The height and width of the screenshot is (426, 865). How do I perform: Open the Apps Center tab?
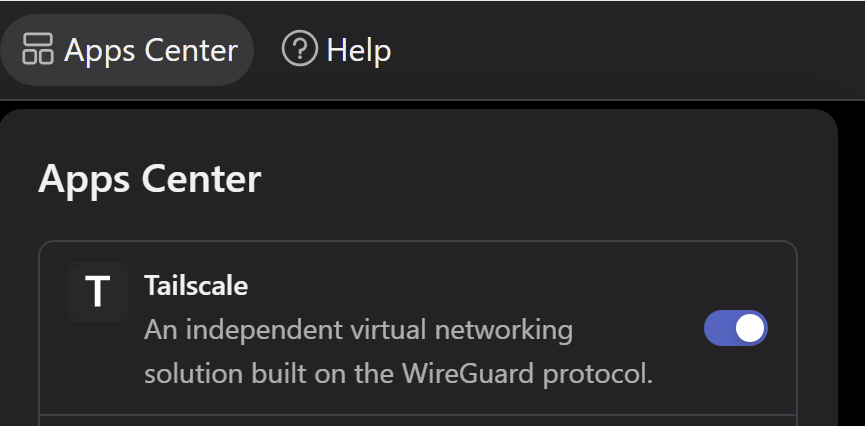click(127, 49)
